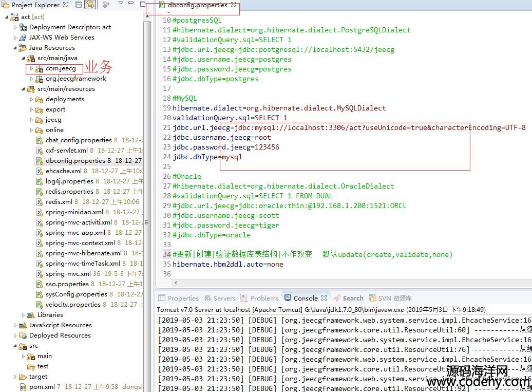Click the ehcache.xml file icon
The height and width of the screenshot is (392, 532).
click(x=40, y=171)
